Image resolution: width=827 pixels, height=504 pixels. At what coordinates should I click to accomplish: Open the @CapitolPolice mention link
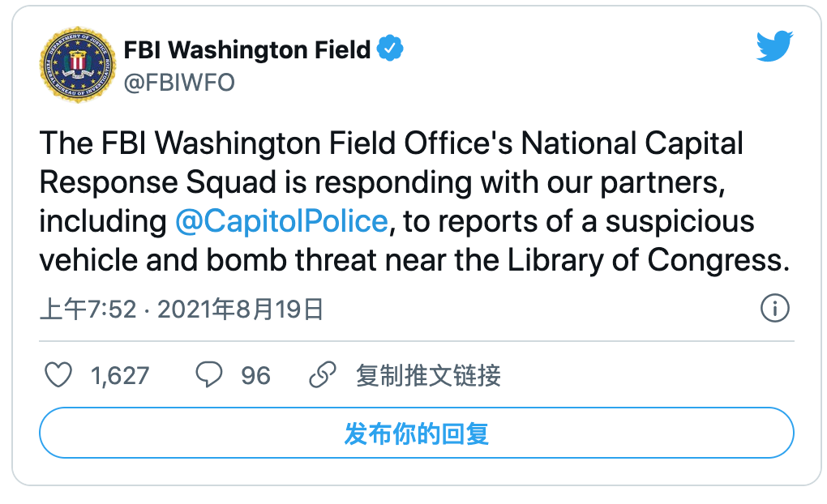[281, 220]
